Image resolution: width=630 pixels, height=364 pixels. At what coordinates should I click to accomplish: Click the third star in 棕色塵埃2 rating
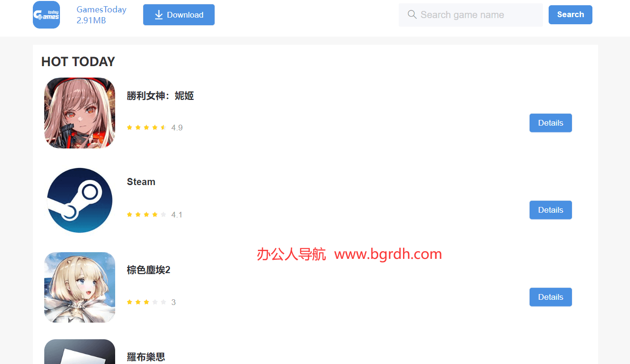point(147,301)
